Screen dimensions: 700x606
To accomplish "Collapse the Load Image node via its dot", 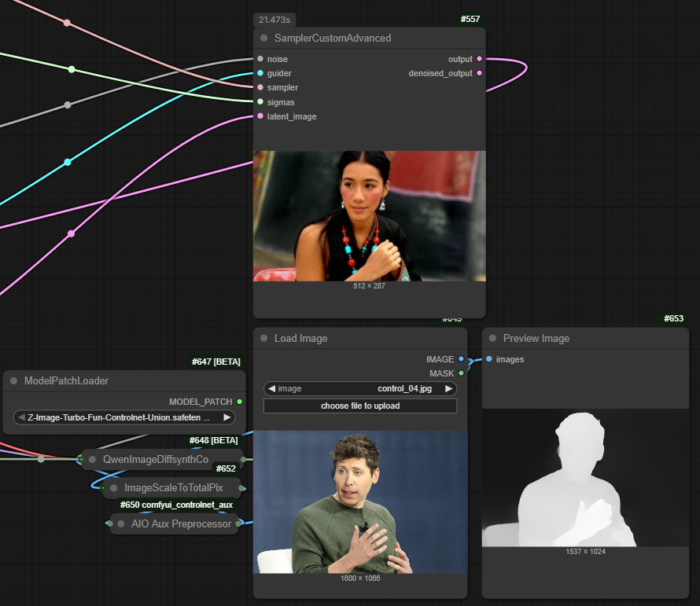I will [x=263, y=338].
